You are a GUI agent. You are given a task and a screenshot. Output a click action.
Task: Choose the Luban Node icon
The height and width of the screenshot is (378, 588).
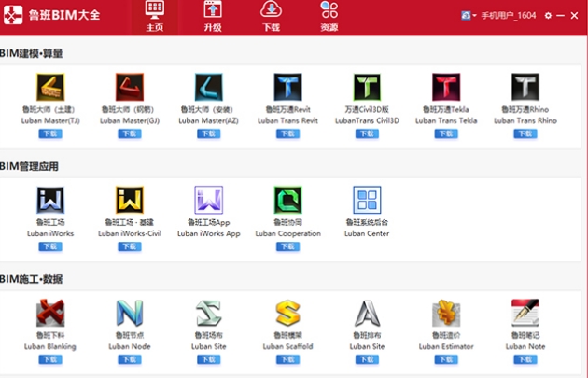(130, 313)
